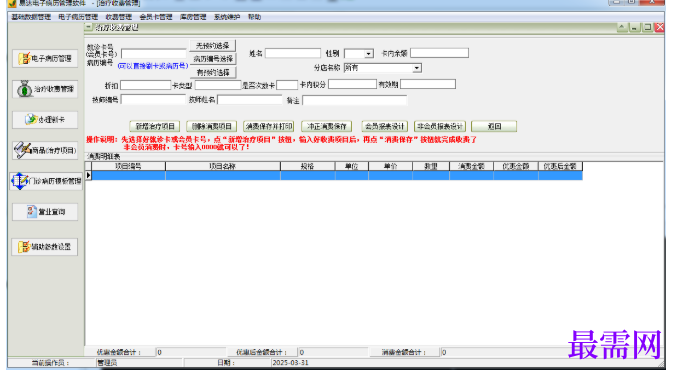This screenshot has height=376, width=680.
Task: Open 辅助参数设置 sidebar button
Action: pyautogui.click(x=45, y=247)
